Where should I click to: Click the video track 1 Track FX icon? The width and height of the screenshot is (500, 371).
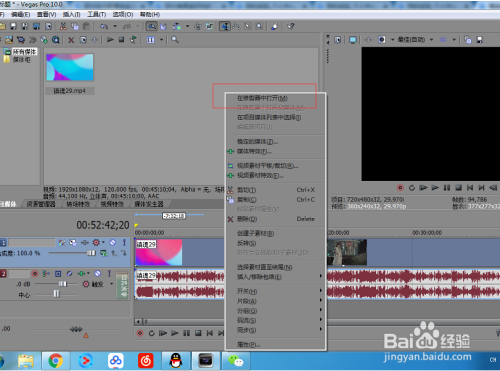click(85, 243)
